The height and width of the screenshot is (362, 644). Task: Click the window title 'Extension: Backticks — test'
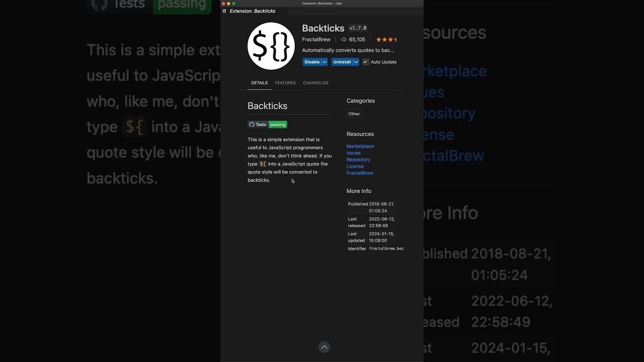pos(322,4)
